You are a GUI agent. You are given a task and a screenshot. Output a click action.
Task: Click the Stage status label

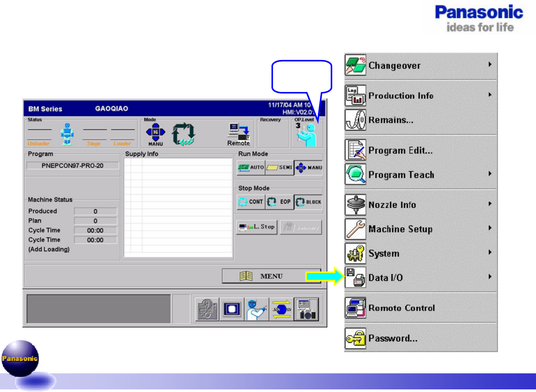(x=94, y=144)
